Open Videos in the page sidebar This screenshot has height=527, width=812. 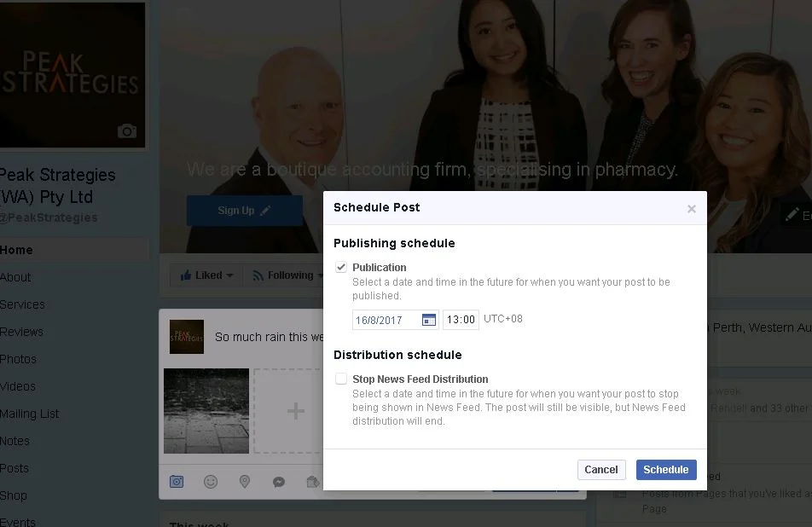pos(18,386)
